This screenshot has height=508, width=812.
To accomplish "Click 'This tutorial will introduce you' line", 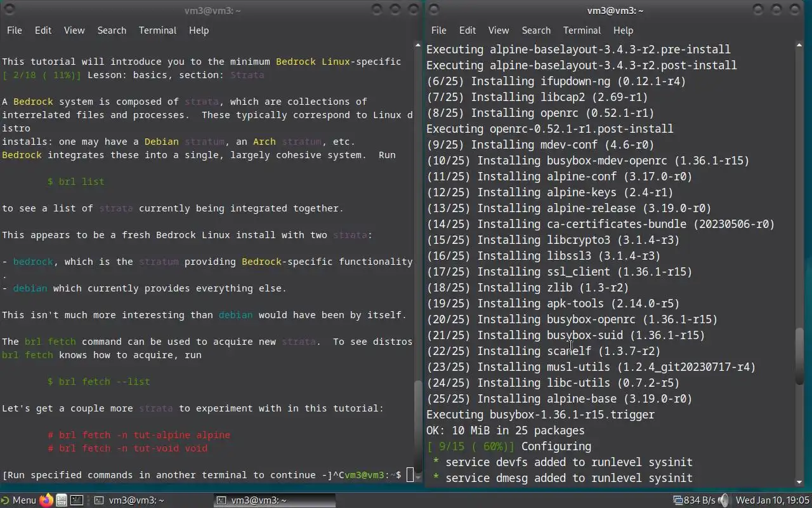I will coord(202,62).
